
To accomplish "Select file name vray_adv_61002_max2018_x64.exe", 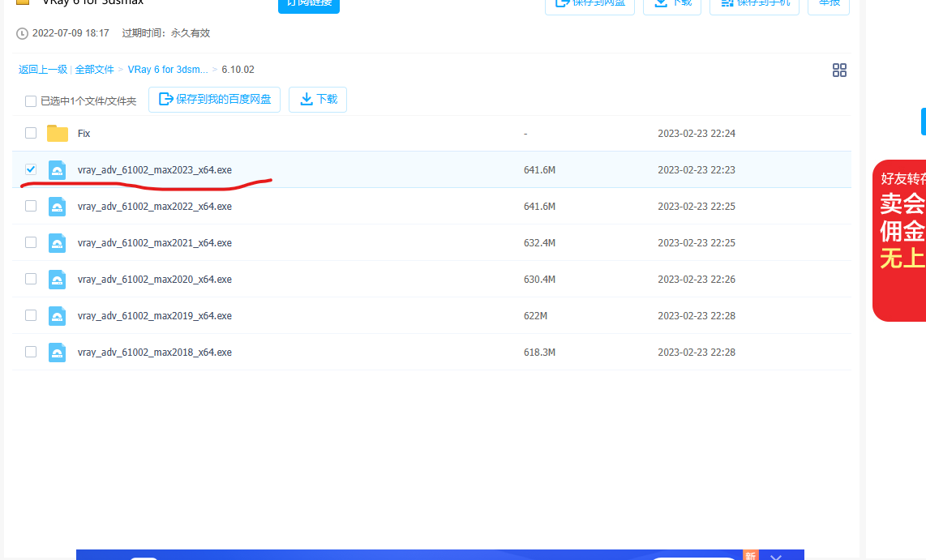I will (x=155, y=353).
